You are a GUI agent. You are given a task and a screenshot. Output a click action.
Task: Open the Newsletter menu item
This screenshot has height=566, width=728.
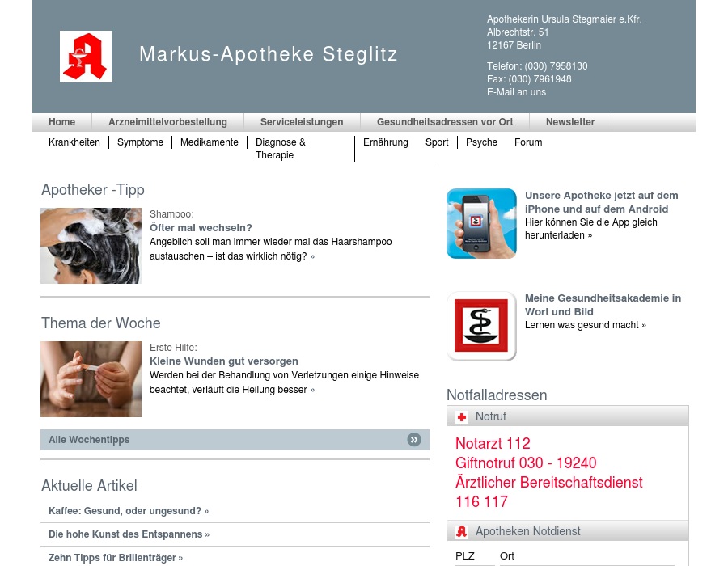pyautogui.click(x=570, y=122)
